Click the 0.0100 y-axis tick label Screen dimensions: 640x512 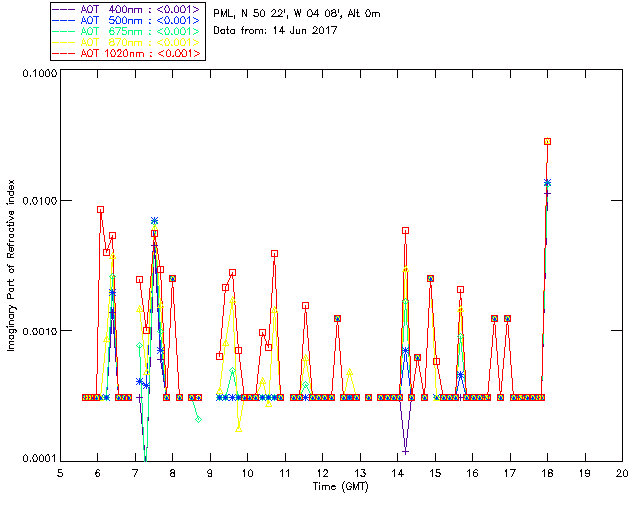pyautogui.click(x=39, y=201)
